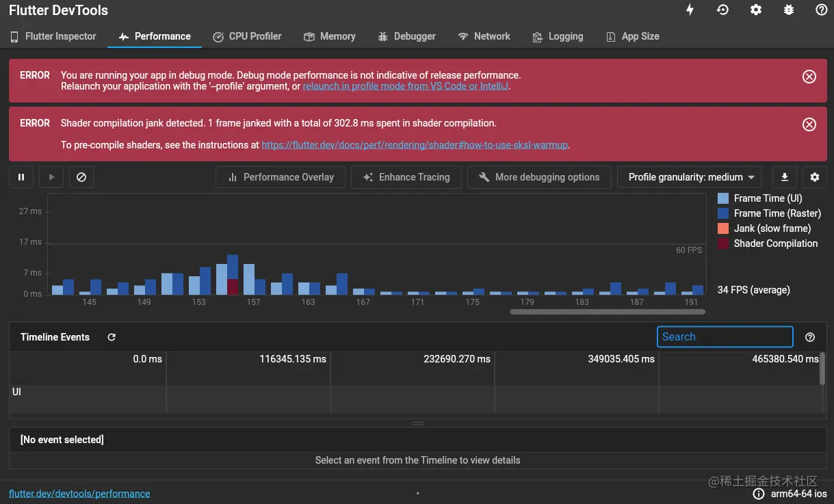The image size is (834, 504).
Task: Click the 34 FPS (average) label
Action: [x=753, y=290]
